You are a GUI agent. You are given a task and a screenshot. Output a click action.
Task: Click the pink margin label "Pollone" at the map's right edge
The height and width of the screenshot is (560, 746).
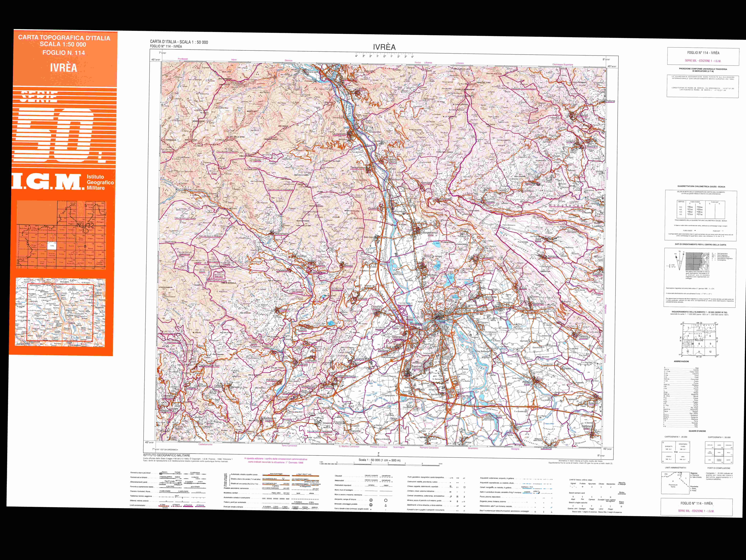[610, 101]
